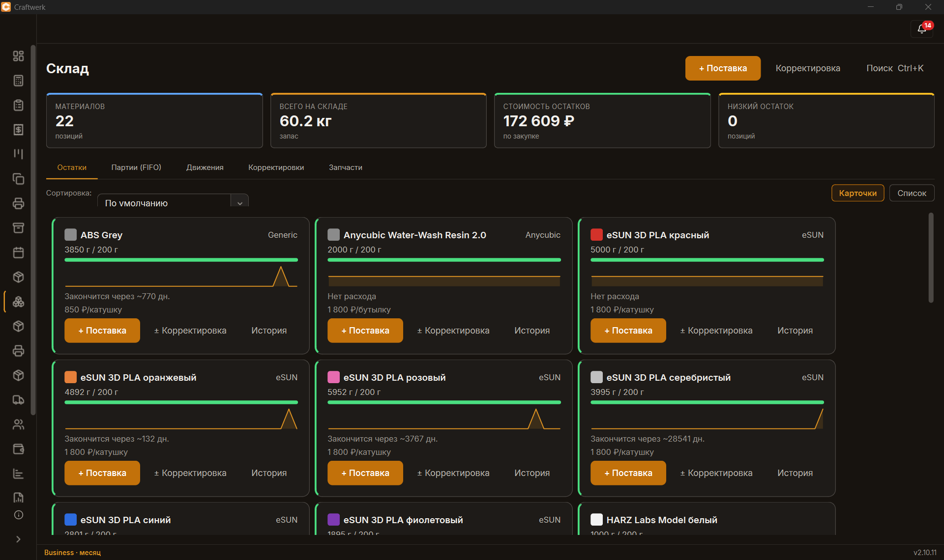
Task: Add Поставка for eSUN 3D PLA оранжевый
Action: pos(102,473)
